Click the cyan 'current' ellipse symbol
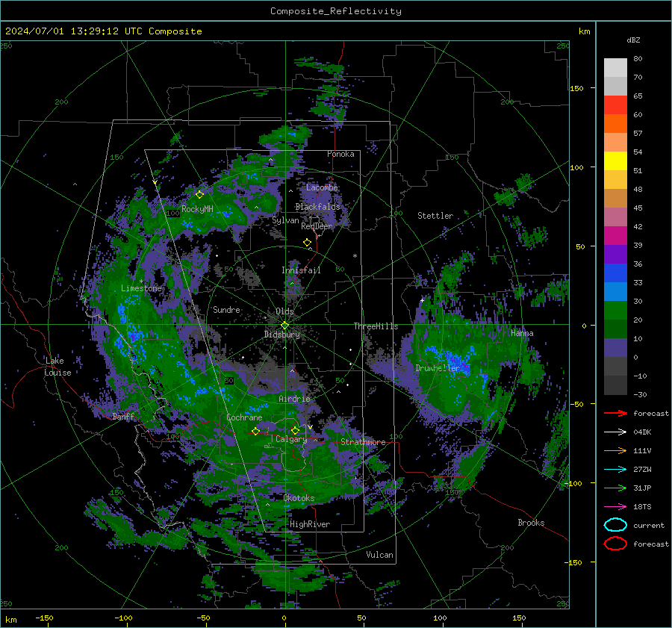This screenshot has width=672, height=628. pos(615,525)
